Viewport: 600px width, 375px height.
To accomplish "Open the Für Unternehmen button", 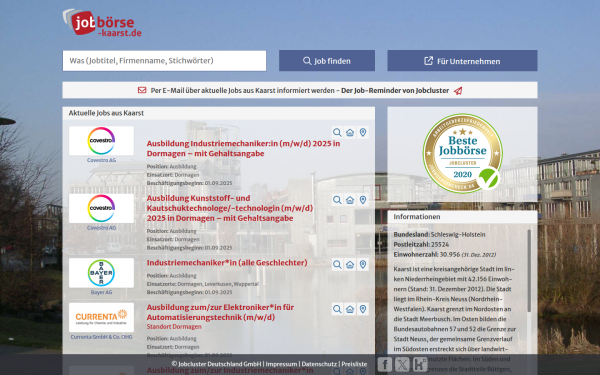I will click(x=462, y=61).
